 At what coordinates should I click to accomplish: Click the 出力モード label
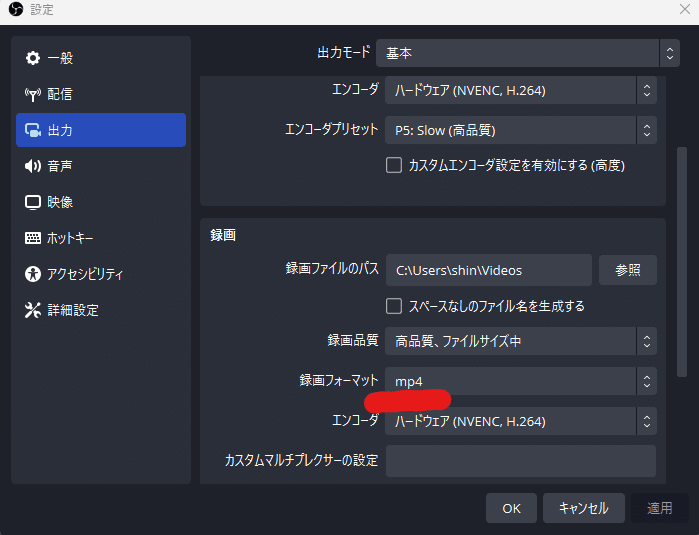click(344, 52)
